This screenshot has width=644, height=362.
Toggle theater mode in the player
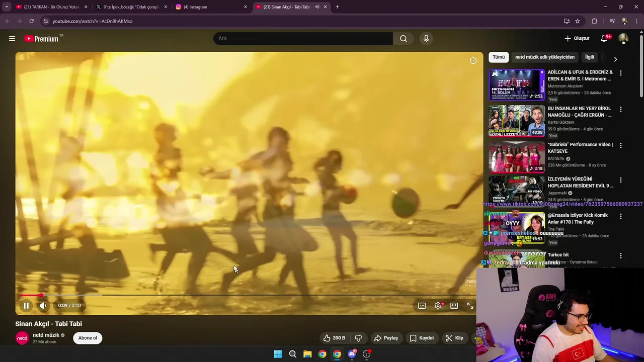(x=454, y=306)
